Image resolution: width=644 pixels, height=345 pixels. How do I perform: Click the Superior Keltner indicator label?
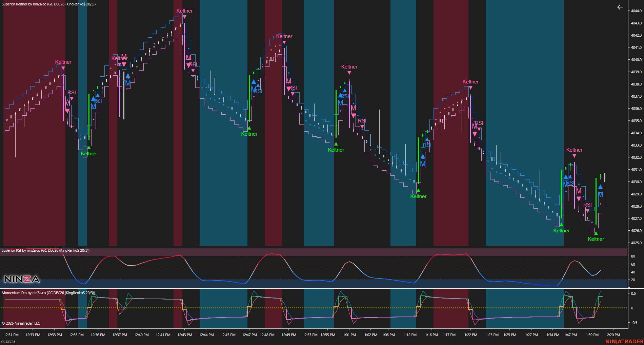pos(48,4)
